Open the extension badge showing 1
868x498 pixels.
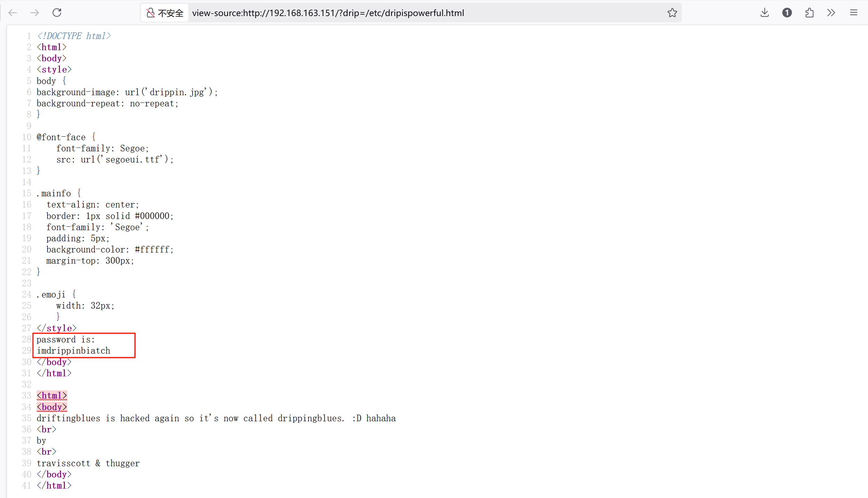(787, 13)
